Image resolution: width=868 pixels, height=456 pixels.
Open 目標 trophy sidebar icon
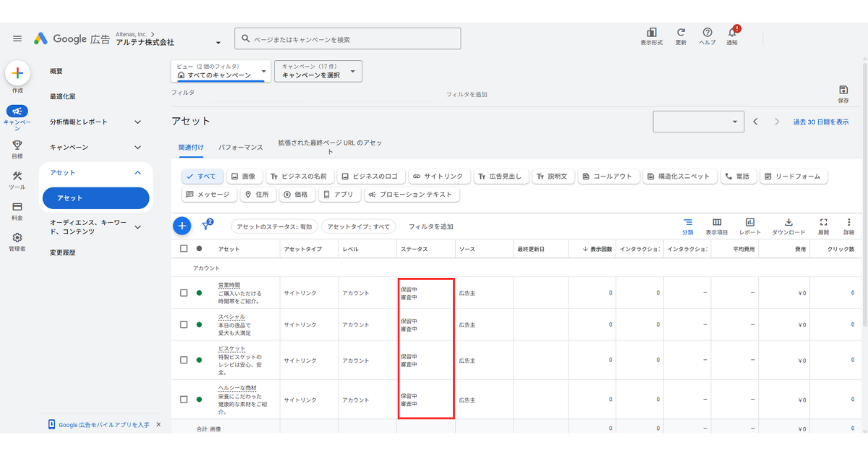[17, 145]
